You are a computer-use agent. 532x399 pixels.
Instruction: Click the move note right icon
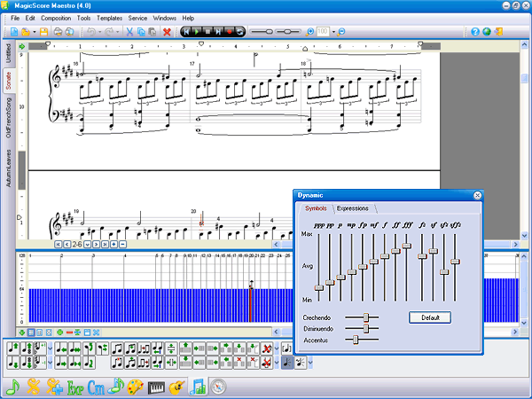pyautogui.click(x=61, y=363)
